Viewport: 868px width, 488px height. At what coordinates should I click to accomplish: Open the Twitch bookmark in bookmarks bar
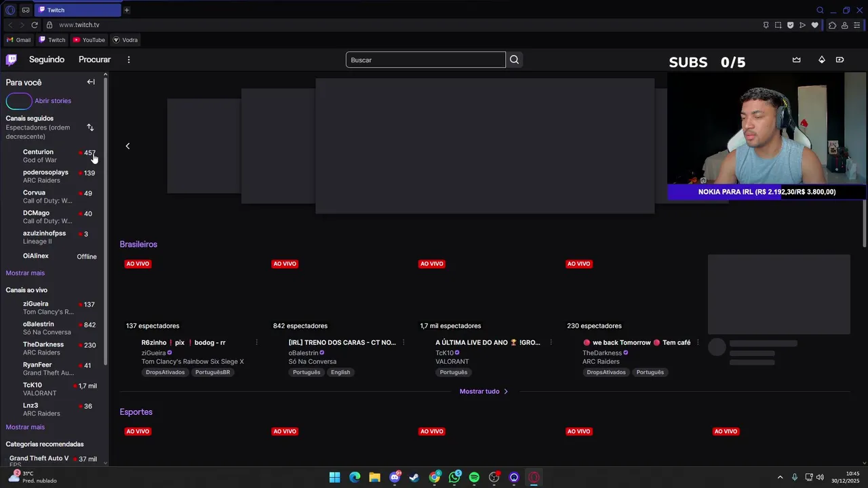tap(52, 40)
